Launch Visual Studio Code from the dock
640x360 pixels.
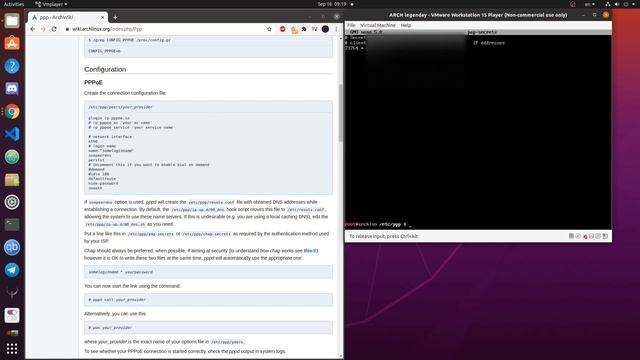tap(12, 134)
